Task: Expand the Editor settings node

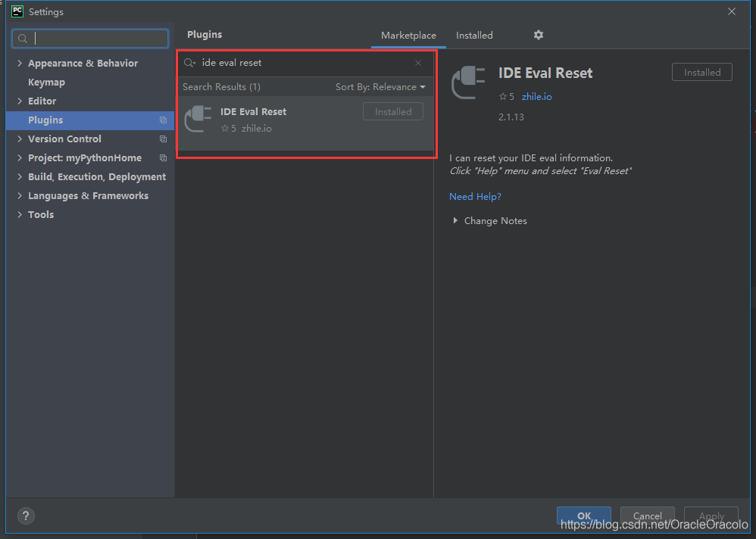Action: click(x=20, y=101)
